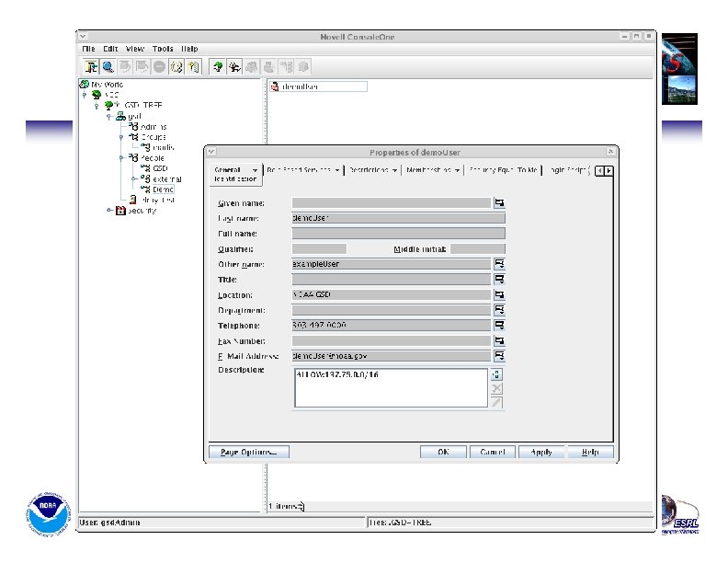Click into the Full name field
728x563 pixels.
tap(398, 233)
